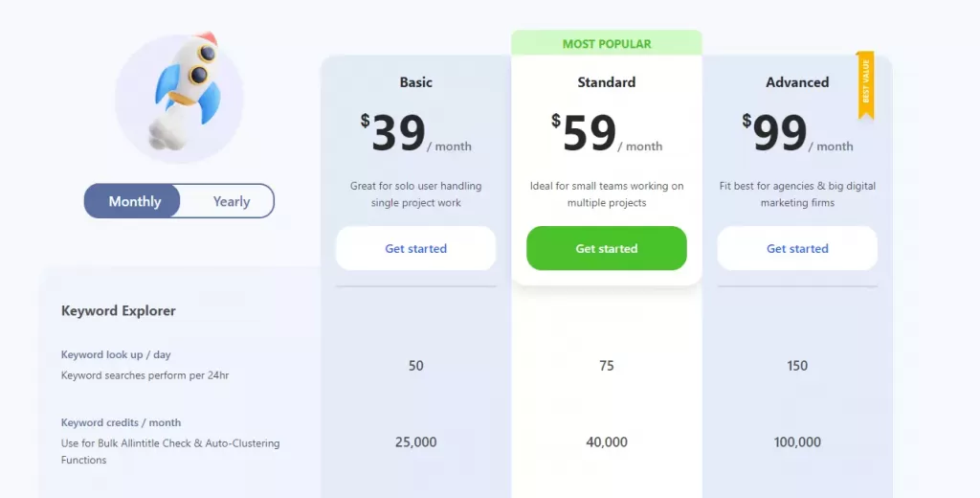Image resolution: width=980 pixels, height=498 pixels.
Task: Click green Get started for Standard
Action: [606, 248]
